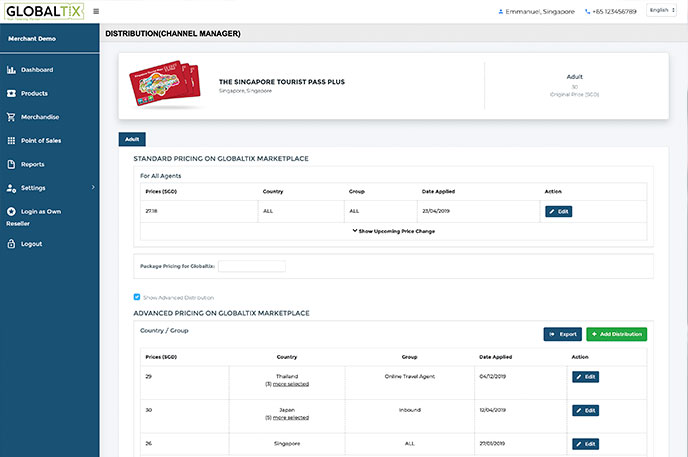Click the Reports document icon
The height and width of the screenshot is (457, 688).
tap(11, 164)
